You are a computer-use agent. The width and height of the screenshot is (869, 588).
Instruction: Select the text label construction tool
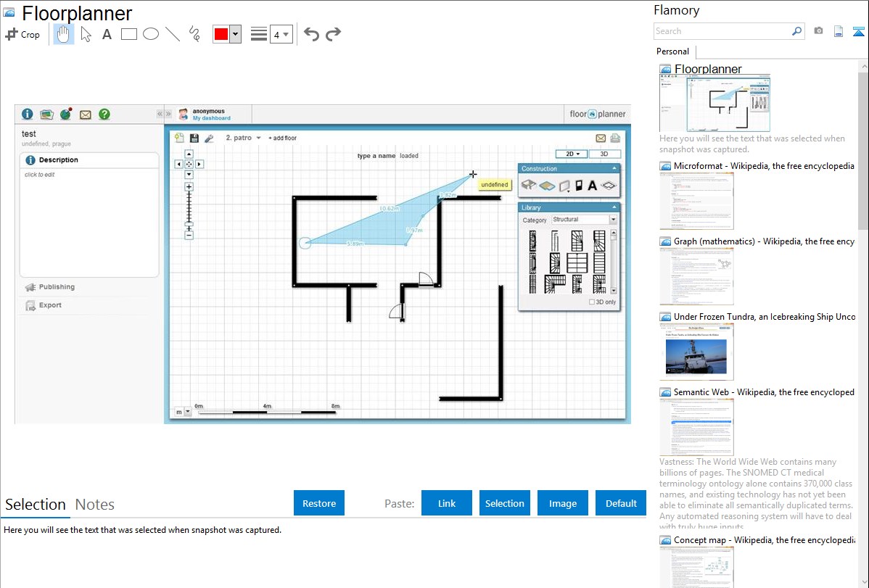[593, 186]
